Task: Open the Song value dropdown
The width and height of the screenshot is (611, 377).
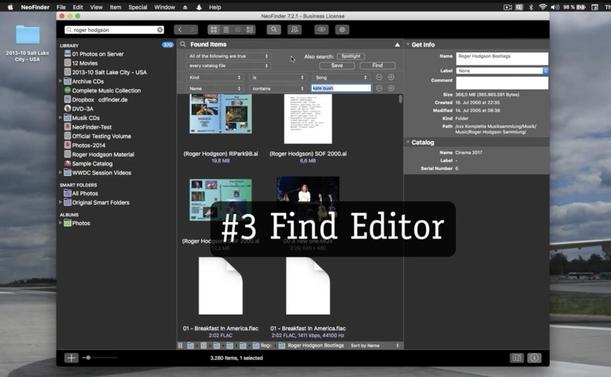Action: (341, 78)
